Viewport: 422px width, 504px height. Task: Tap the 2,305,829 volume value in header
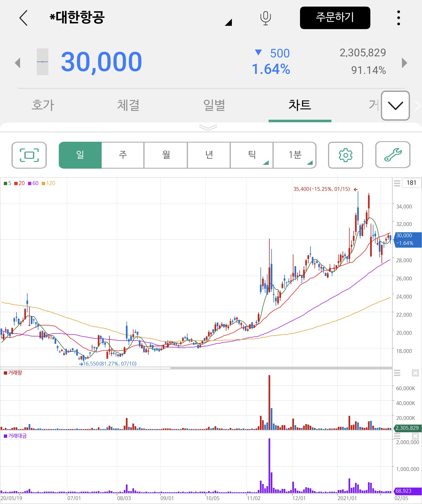pos(363,52)
